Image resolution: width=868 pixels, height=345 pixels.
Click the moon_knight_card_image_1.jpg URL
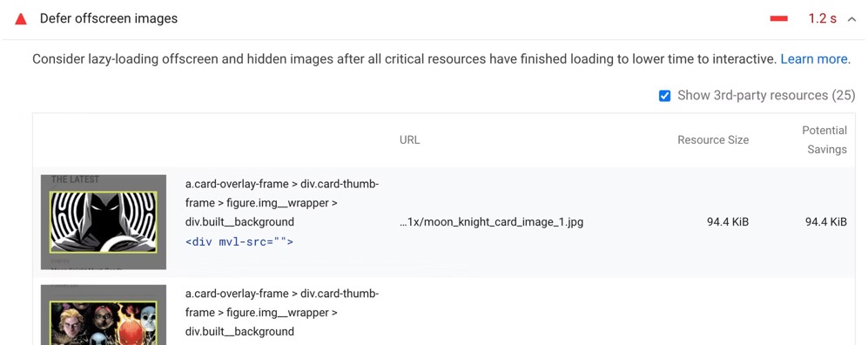pyautogui.click(x=491, y=222)
